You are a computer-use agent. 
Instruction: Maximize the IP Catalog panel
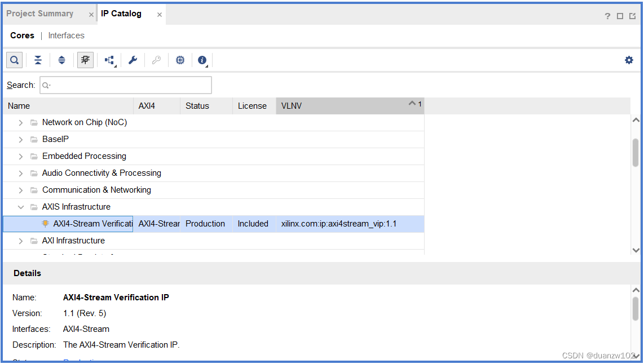click(x=620, y=16)
